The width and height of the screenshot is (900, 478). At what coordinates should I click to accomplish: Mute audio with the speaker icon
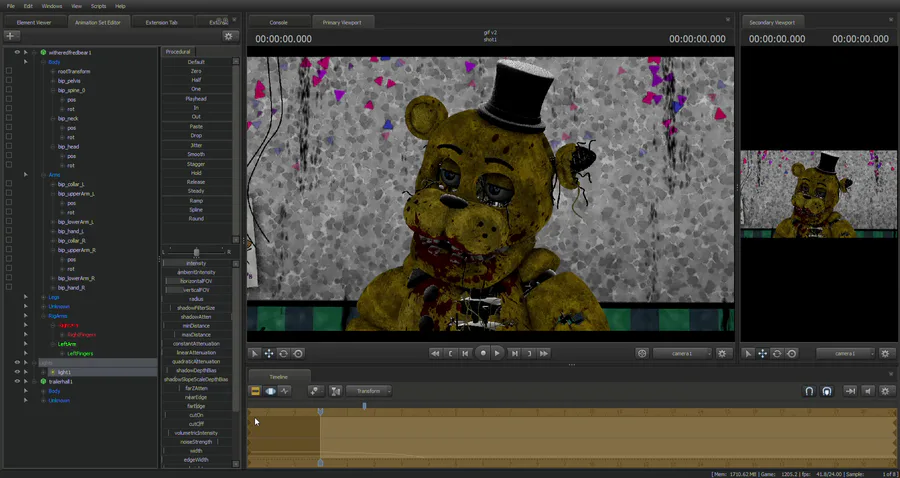[868, 391]
